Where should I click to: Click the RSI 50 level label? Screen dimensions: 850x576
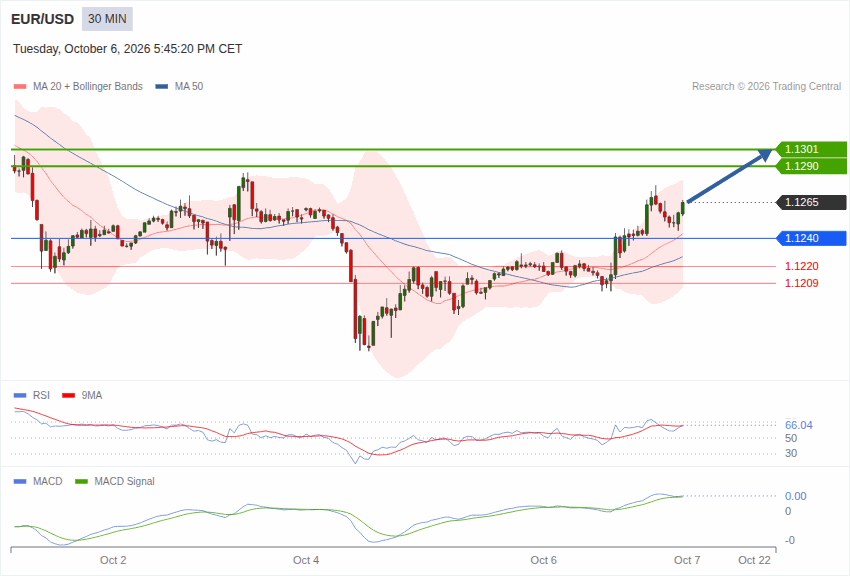(791, 438)
